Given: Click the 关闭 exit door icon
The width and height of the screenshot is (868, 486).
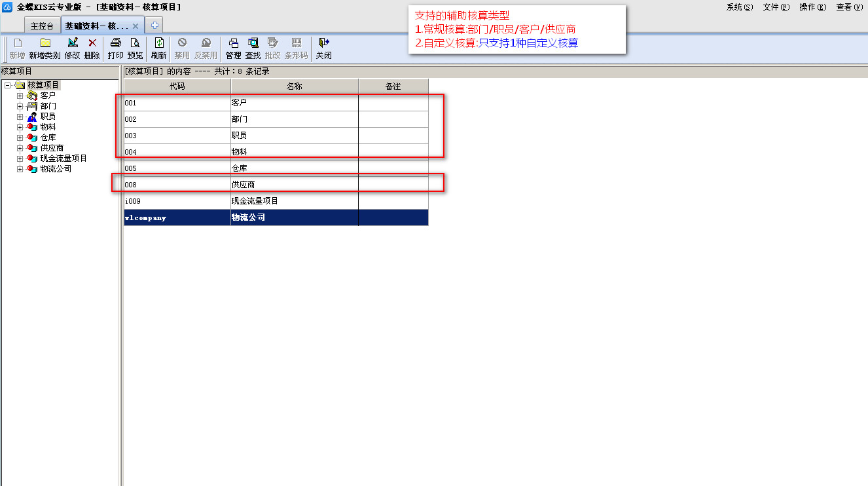Looking at the screenshot, I should [x=323, y=43].
